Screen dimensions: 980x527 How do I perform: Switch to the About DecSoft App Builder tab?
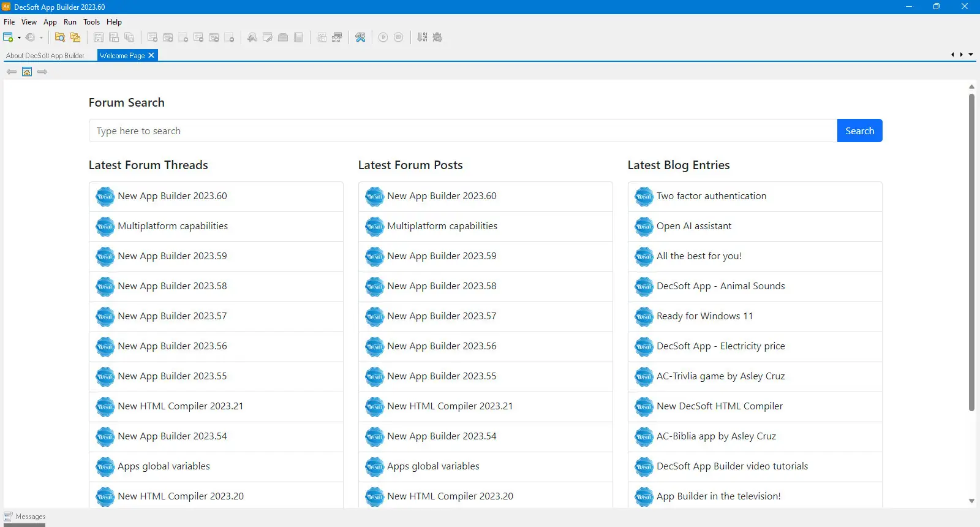(x=45, y=56)
